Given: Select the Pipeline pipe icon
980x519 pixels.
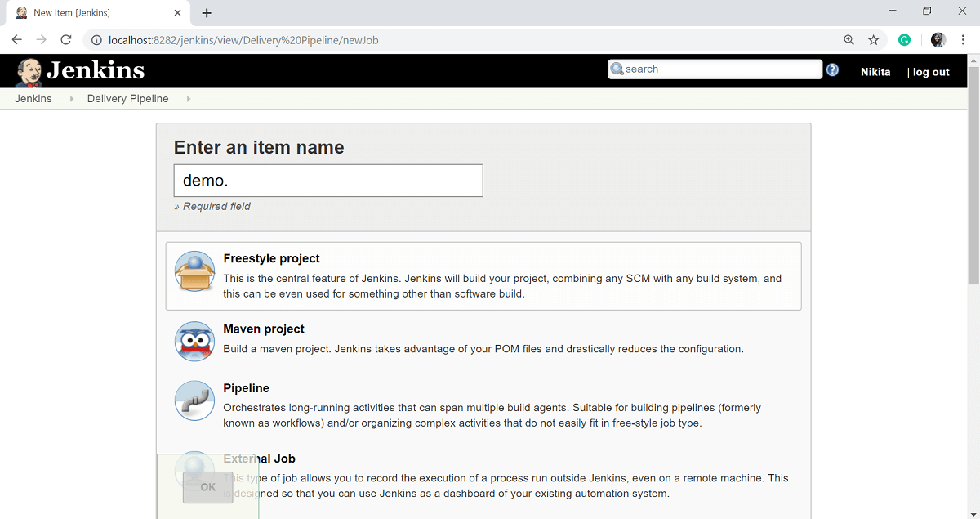Looking at the screenshot, I should coord(194,400).
